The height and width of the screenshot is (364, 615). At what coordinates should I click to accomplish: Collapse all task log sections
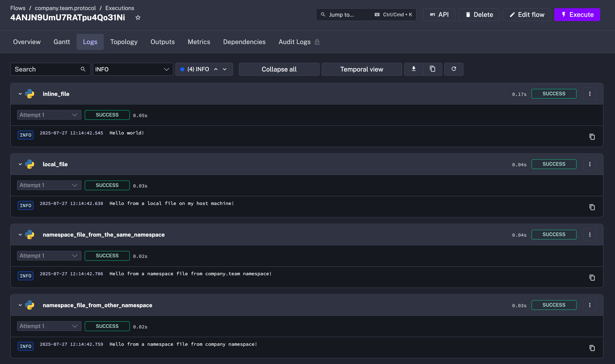point(279,69)
